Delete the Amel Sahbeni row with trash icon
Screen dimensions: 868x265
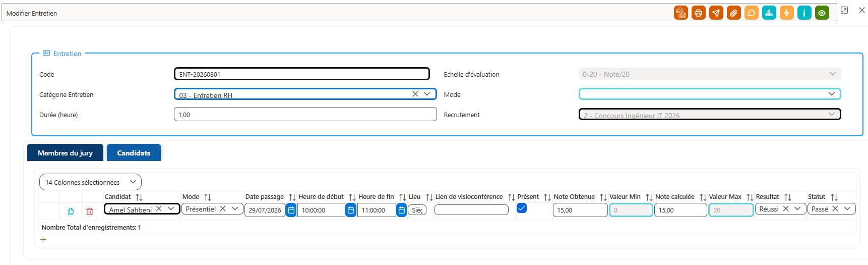90,211
